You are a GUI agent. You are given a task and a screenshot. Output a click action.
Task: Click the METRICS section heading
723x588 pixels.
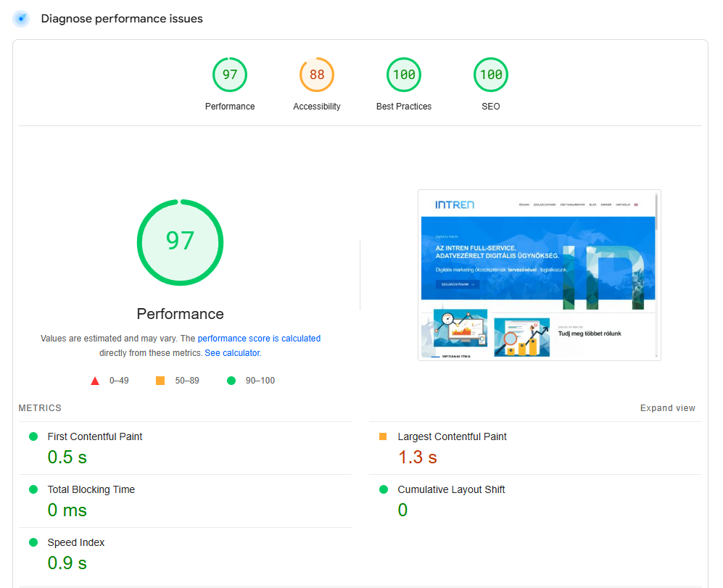pos(40,408)
